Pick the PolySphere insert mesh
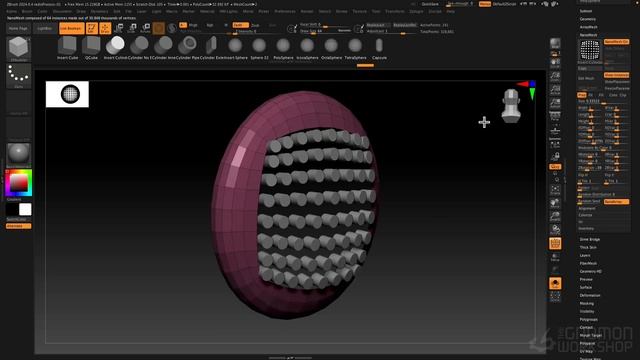 click(x=283, y=48)
